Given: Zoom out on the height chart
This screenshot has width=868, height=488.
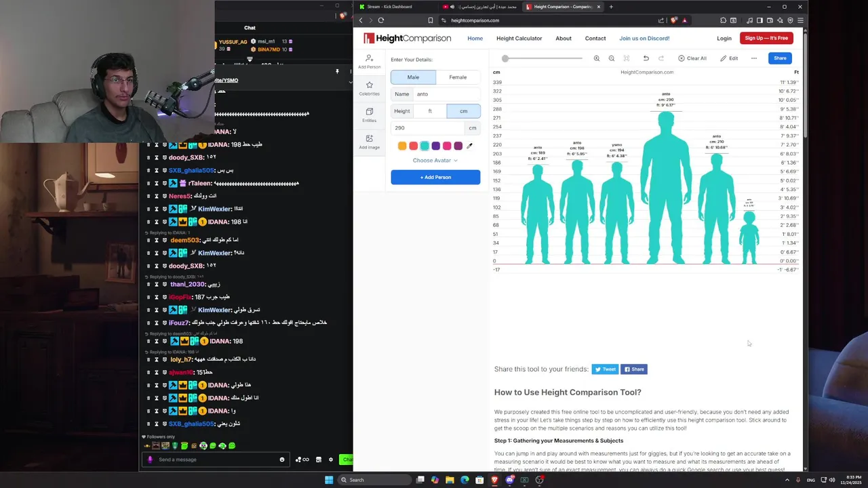Looking at the screenshot, I should (x=612, y=58).
